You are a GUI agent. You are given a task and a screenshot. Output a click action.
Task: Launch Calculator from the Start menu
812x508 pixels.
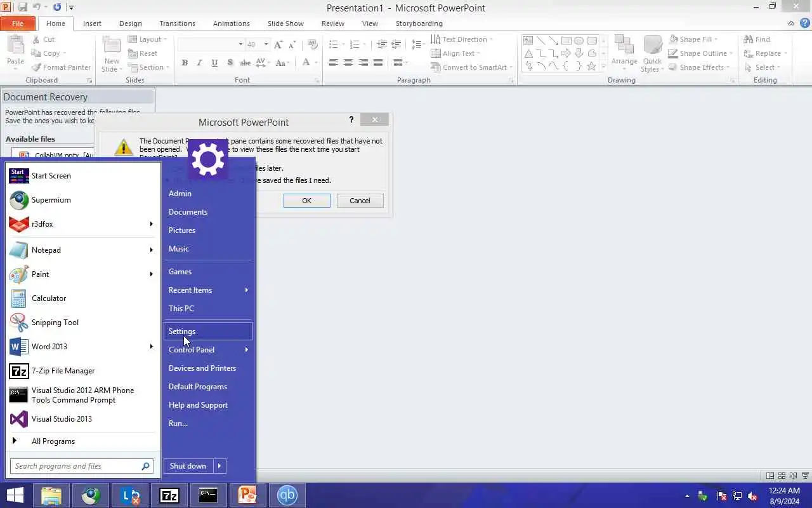pyautogui.click(x=82, y=298)
